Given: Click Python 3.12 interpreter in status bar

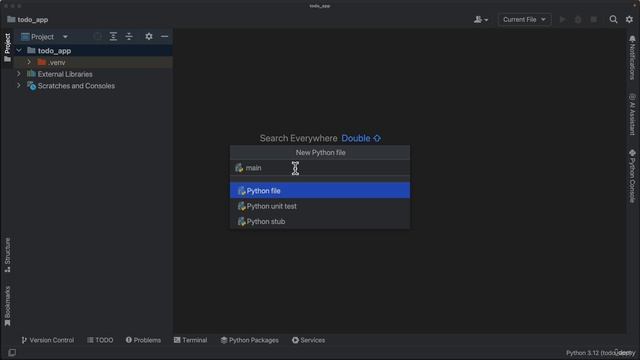Looking at the screenshot, I should [x=600, y=353].
